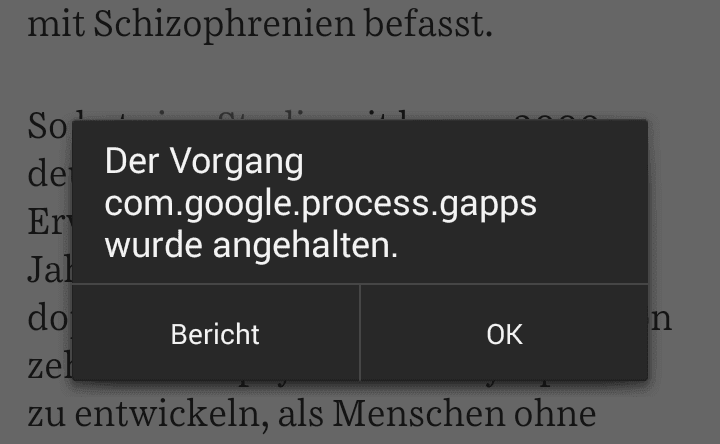Click the lone 'n' right of the dialog
720x444 pixels.
pyautogui.click(x=661, y=320)
